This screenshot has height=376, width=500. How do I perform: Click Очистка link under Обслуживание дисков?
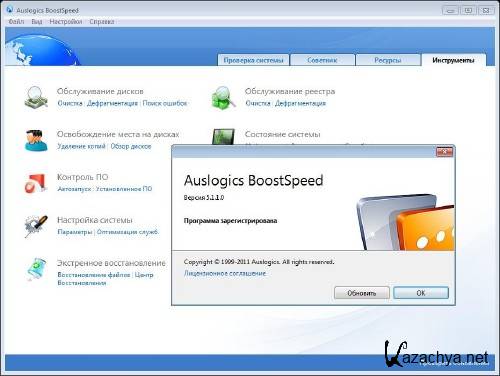point(70,103)
